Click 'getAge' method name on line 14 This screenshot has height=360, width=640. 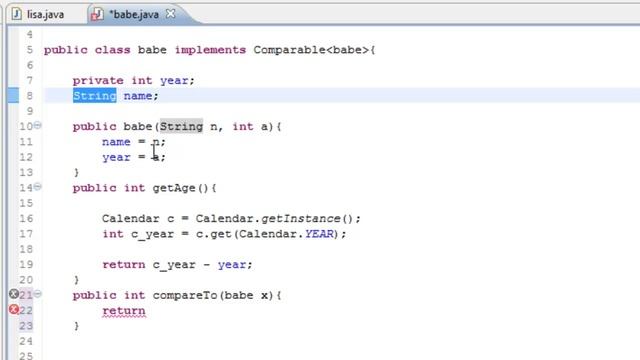coord(174,188)
